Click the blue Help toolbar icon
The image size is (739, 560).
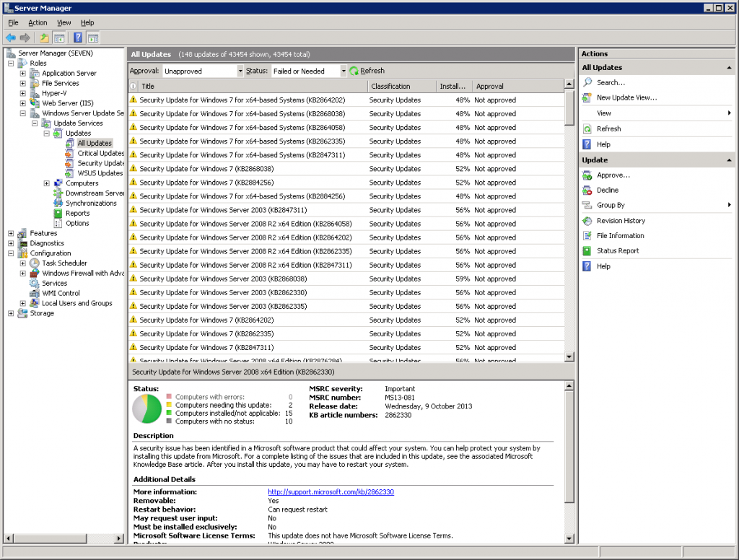pyautogui.click(x=78, y=38)
